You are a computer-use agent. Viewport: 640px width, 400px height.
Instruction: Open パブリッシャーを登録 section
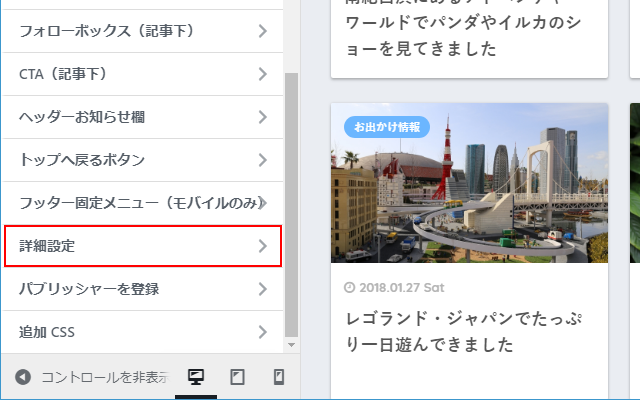pyautogui.click(x=143, y=289)
